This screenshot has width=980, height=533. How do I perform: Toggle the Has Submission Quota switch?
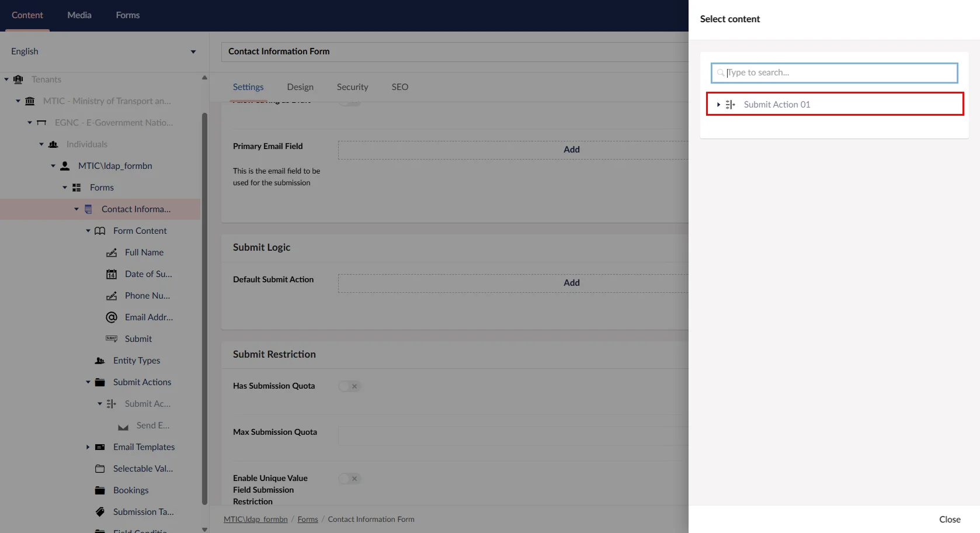(x=349, y=386)
